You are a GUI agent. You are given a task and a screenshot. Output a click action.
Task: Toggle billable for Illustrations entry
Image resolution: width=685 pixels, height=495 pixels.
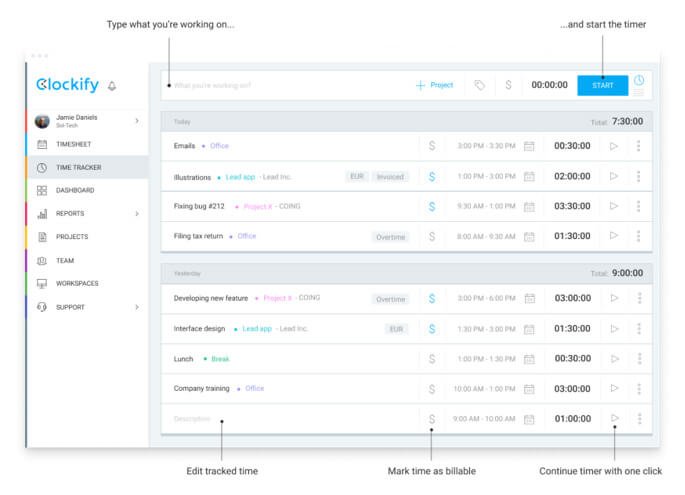point(432,177)
